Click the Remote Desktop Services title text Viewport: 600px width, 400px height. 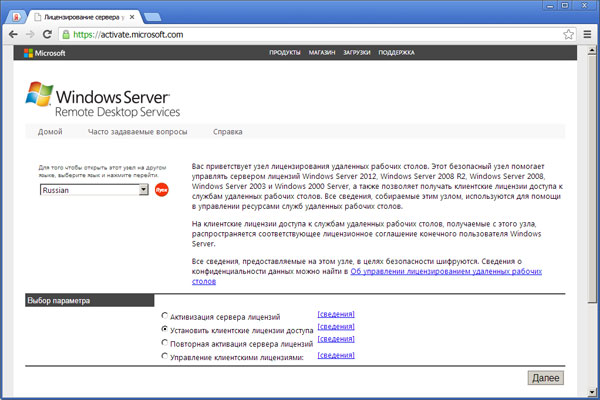click(117, 112)
